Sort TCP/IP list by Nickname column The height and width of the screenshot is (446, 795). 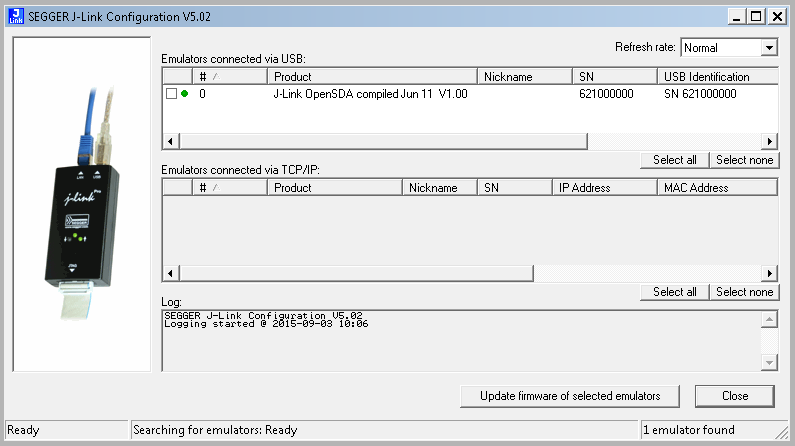click(440, 188)
